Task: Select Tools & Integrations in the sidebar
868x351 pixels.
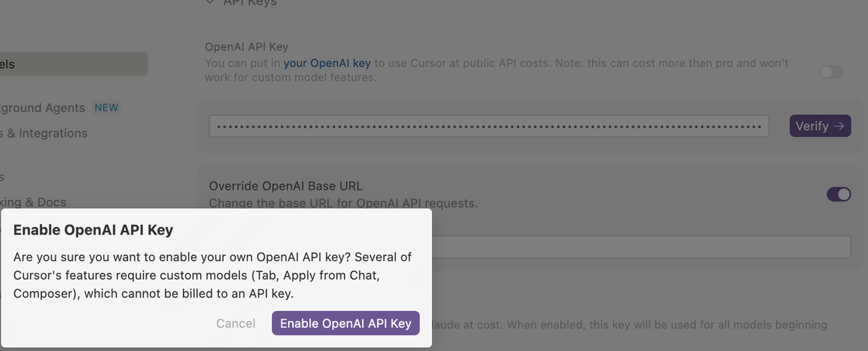Action: tap(43, 133)
